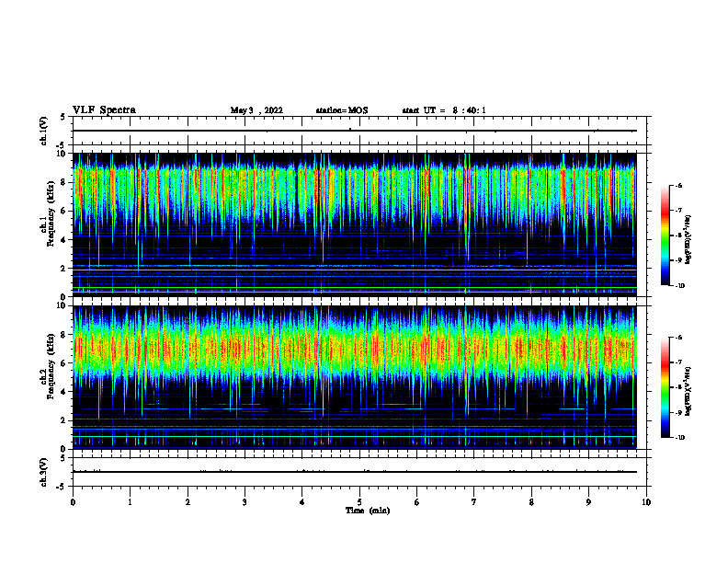Image resolution: width=728 pixels, height=563 pixels.
Task: Select the date label "May 3, 2022"
Action: coord(256,110)
